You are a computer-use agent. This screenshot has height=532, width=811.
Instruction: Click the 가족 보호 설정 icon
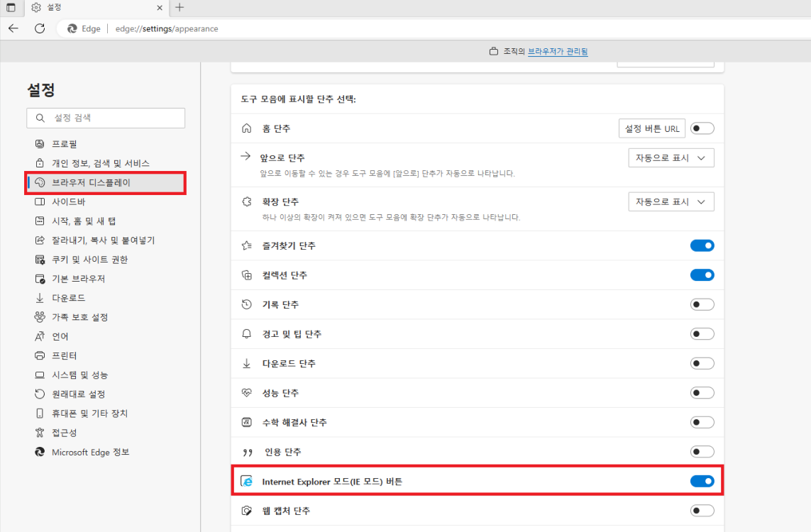click(40, 317)
